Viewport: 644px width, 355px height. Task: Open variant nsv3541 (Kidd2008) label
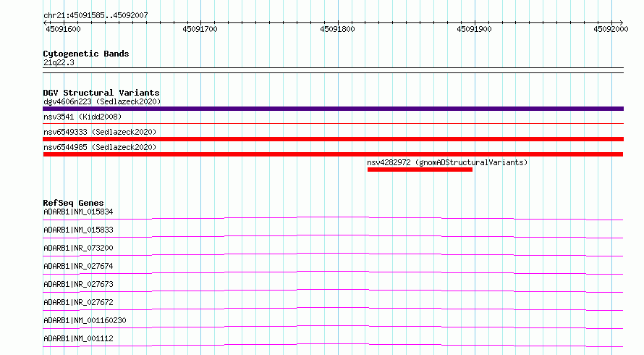[x=82, y=117]
